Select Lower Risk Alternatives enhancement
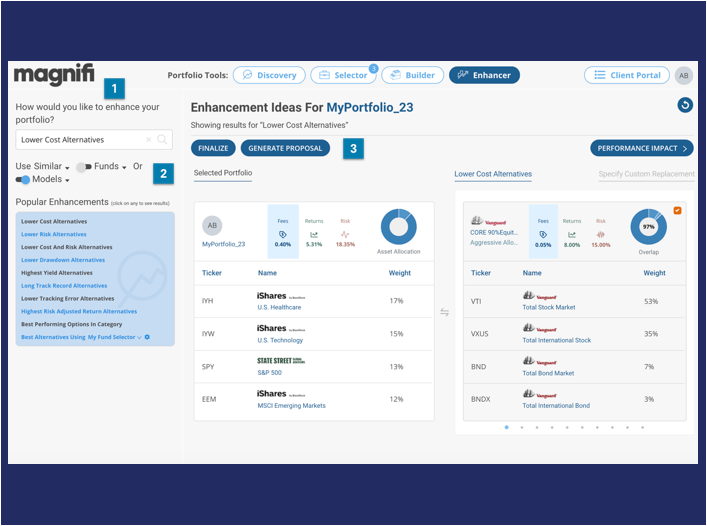 coord(54,234)
